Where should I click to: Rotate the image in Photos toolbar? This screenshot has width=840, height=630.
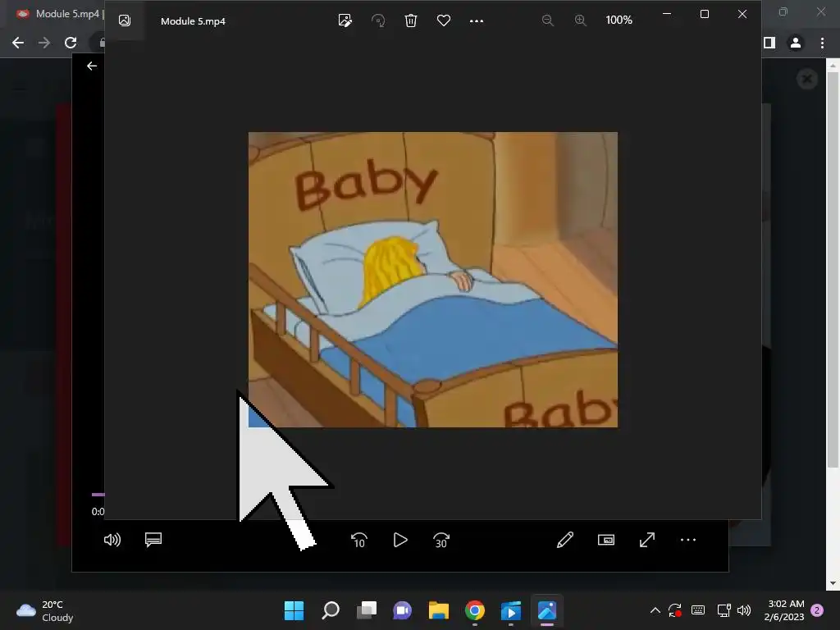pos(378,21)
